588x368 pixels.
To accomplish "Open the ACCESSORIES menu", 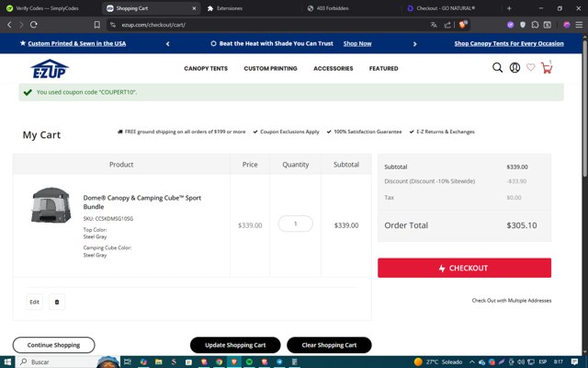I will [x=333, y=68].
